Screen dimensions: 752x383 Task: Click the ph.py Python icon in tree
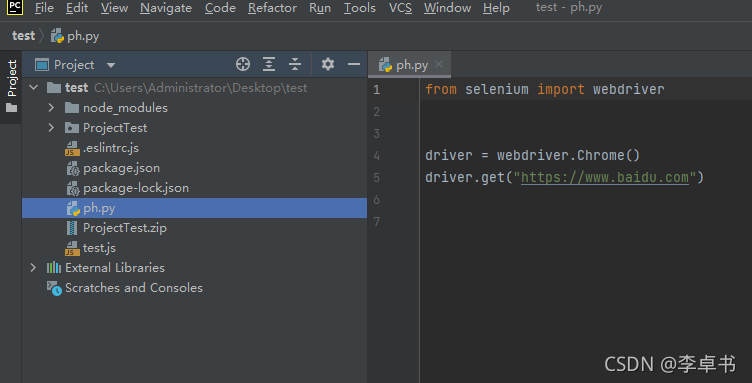pos(72,209)
